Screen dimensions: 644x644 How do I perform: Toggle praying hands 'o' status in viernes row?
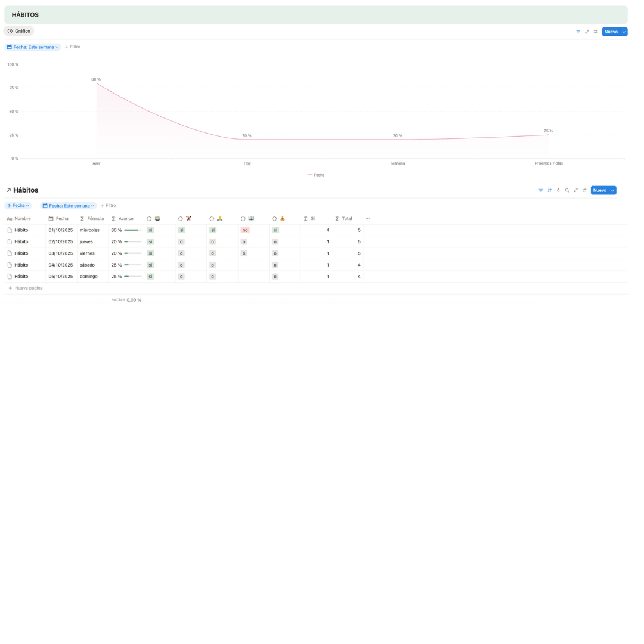pyautogui.click(x=212, y=253)
